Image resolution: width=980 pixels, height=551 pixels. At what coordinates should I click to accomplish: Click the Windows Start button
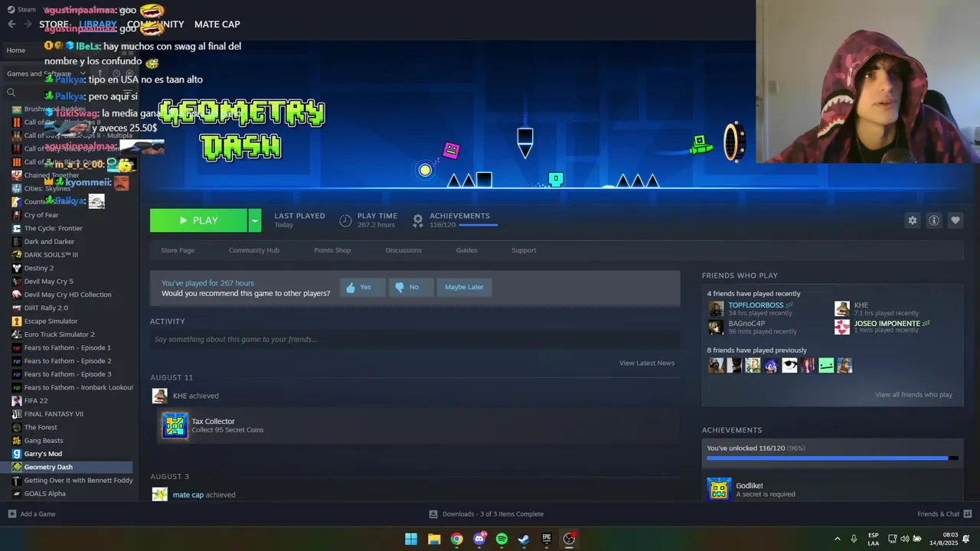point(411,539)
